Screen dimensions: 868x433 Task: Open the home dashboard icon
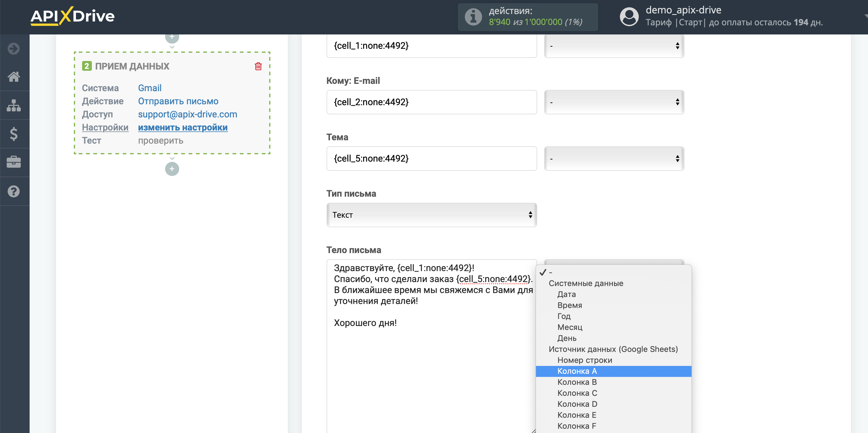[x=14, y=77]
